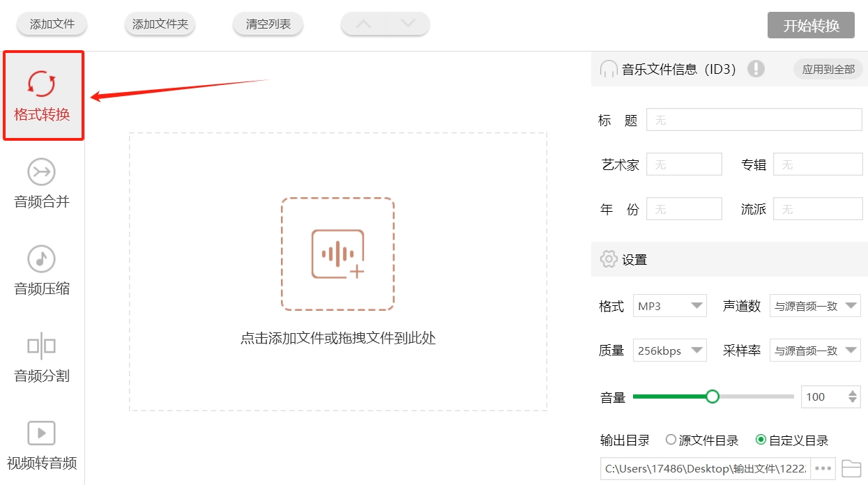Switch to the 音频压缩 compression tool
Screen dimensions: 868x485
click(42, 270)
